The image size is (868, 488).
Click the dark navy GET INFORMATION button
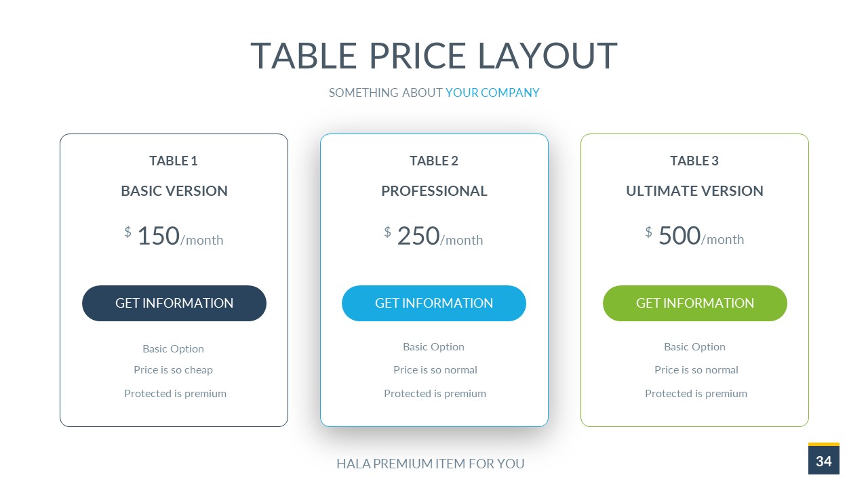174,303
